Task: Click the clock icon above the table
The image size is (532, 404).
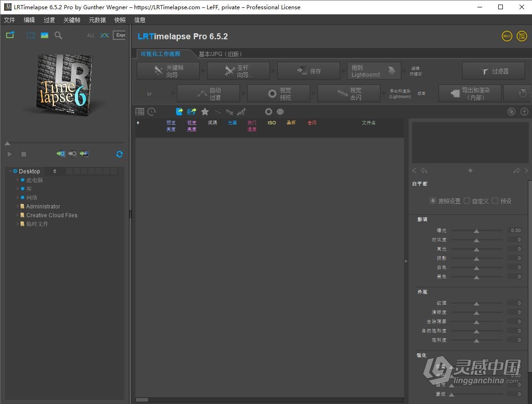Action: point(152,111)
